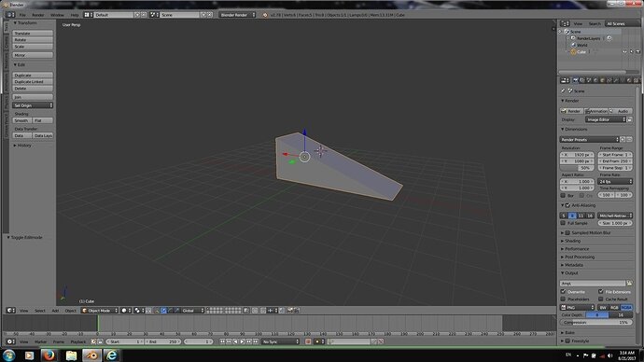644x362 pixels.
Task: Open the 24 fps frame rate dropdown
Action: pyautogui.click(x=615, y=181)
